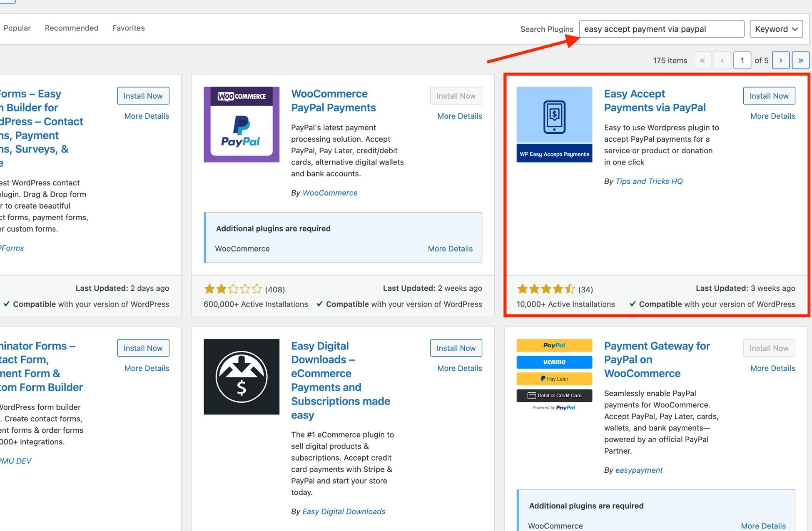Open More Details for Easy Accept Payments
The width and height of the screenshot is (812, 531).
(x=773, y=116)
